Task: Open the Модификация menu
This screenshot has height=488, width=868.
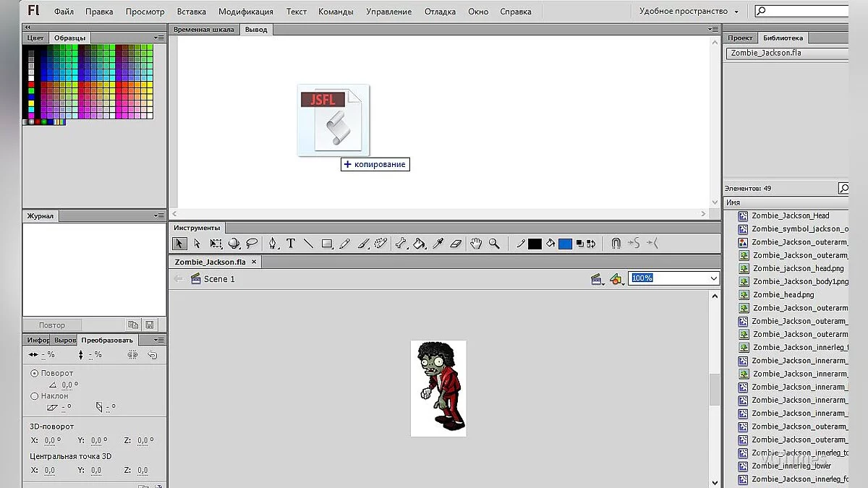Action: click(x=246, y=12)
